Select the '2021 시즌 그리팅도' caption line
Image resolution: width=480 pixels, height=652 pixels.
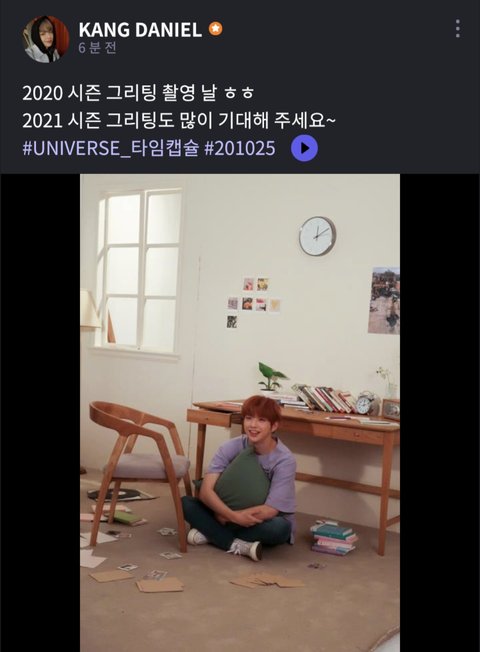[179, 121]
